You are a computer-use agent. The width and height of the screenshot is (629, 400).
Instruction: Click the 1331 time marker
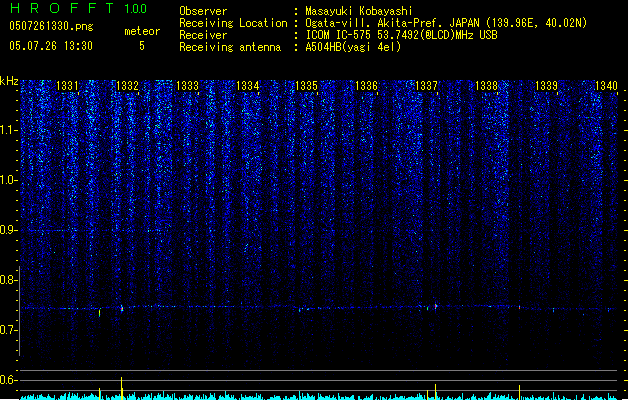point(67,86)
